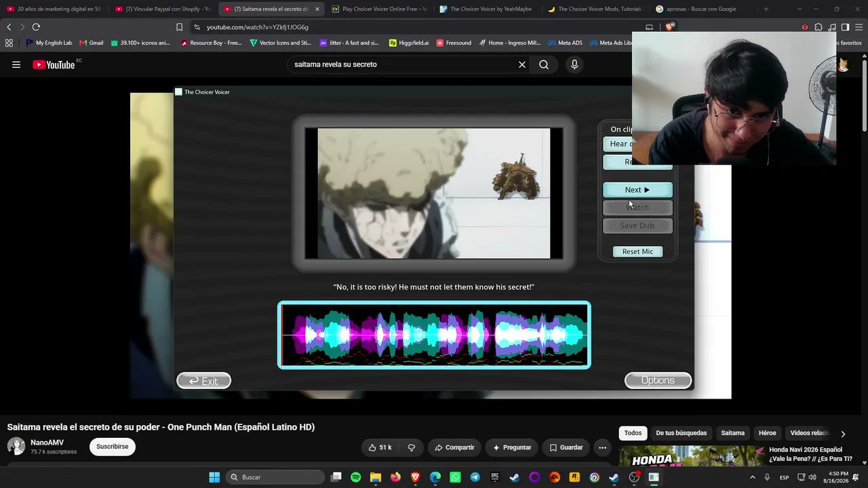The image size is (868, 488).
Task: Open the NanoAMV channel avatar
Action: tap(16, 446)
